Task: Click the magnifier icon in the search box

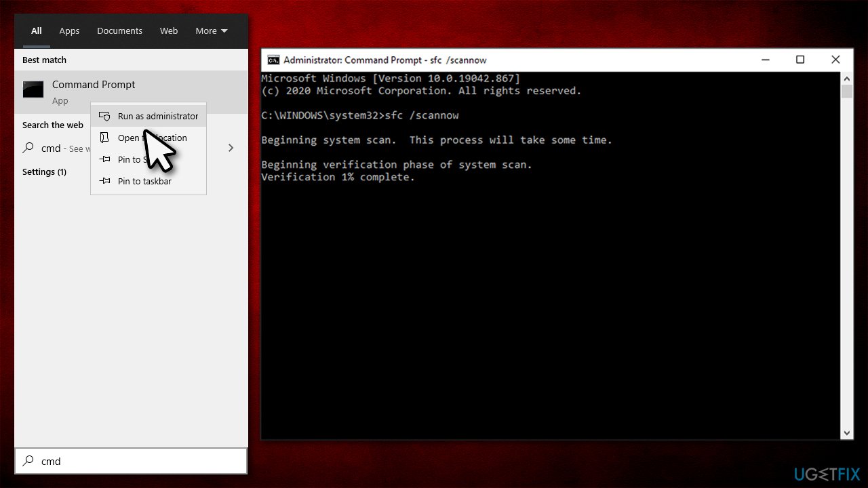Action: click(28, 461)
